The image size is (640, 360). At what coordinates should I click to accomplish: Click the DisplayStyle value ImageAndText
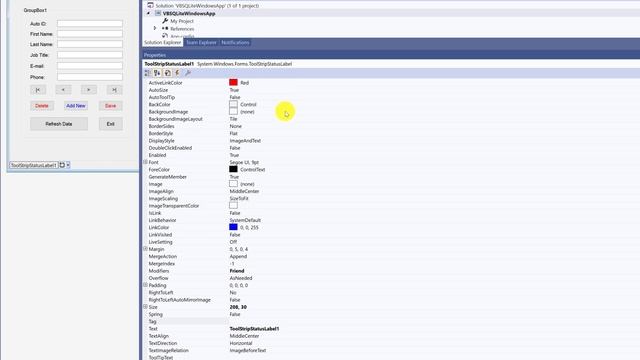click(x=245, y=140)
